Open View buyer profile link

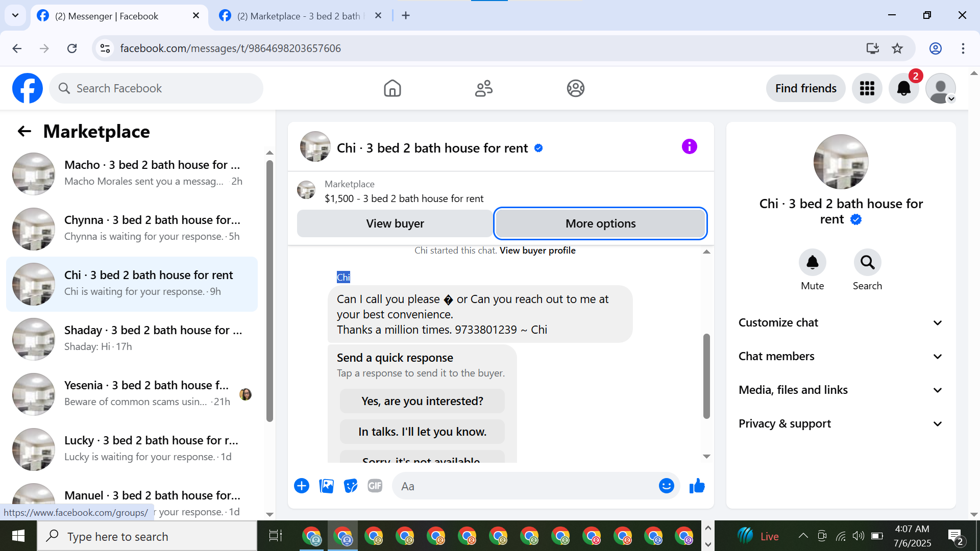click(x=537, y=251)
